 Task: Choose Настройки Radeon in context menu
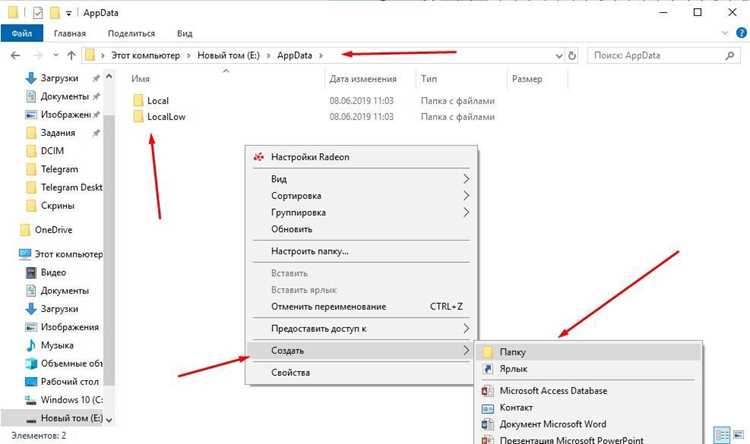pos(361,157)
